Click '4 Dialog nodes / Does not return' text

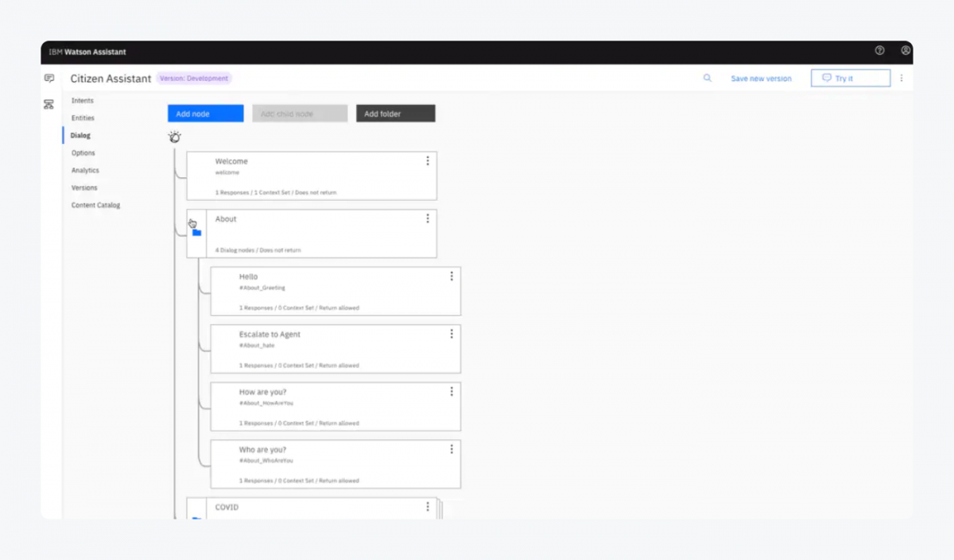click(258, 250)
